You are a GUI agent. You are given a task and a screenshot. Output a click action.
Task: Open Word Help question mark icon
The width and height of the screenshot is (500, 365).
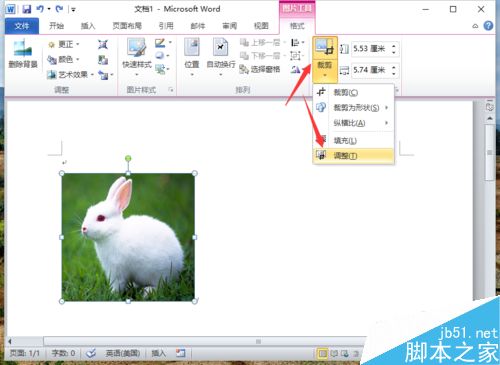[x=488, y=26]
